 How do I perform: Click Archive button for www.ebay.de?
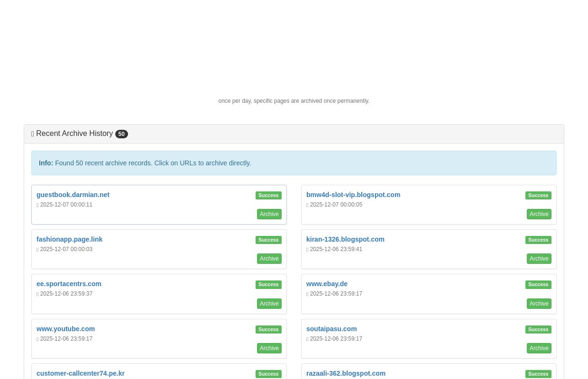[x=539, y=304]
